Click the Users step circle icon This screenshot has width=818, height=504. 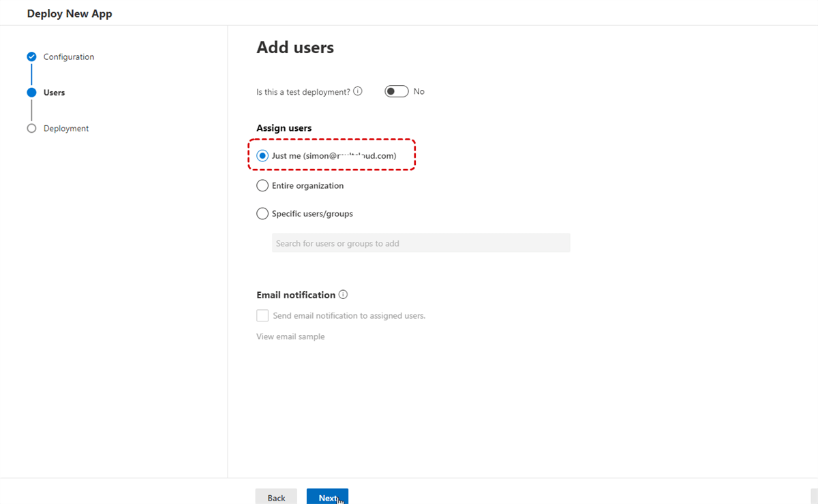(31, 93)
